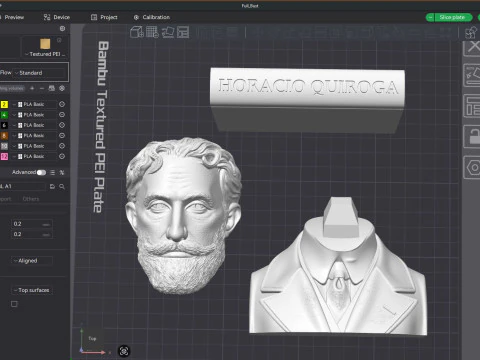Tick the checkbox below Top surfaces
The width and height of the screenshot is (480, 360).
[14, 304]
